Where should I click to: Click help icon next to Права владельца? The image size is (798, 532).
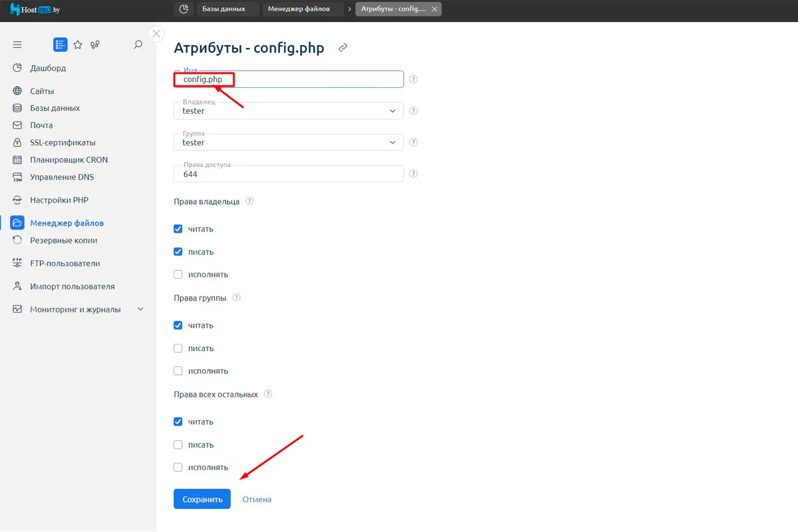click(x=250, y=201)
